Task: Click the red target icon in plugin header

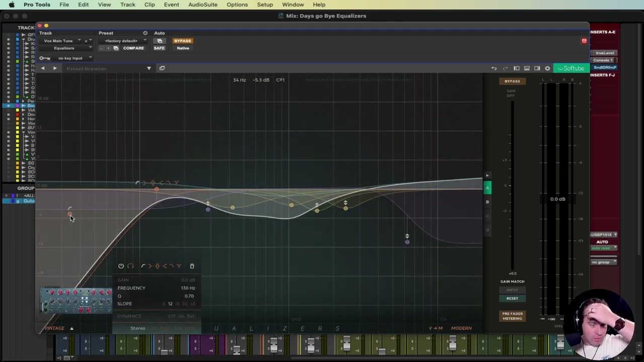Action: pos(584,41)
